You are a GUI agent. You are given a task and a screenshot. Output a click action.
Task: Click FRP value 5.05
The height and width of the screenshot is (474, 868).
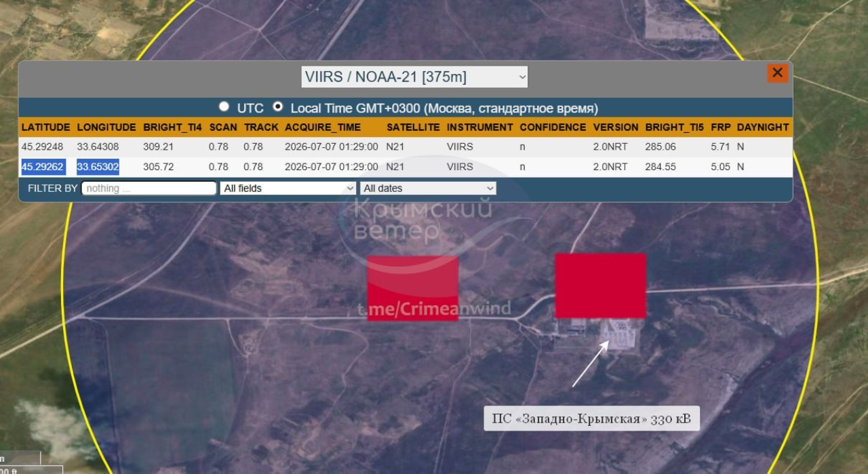(720, 167)
